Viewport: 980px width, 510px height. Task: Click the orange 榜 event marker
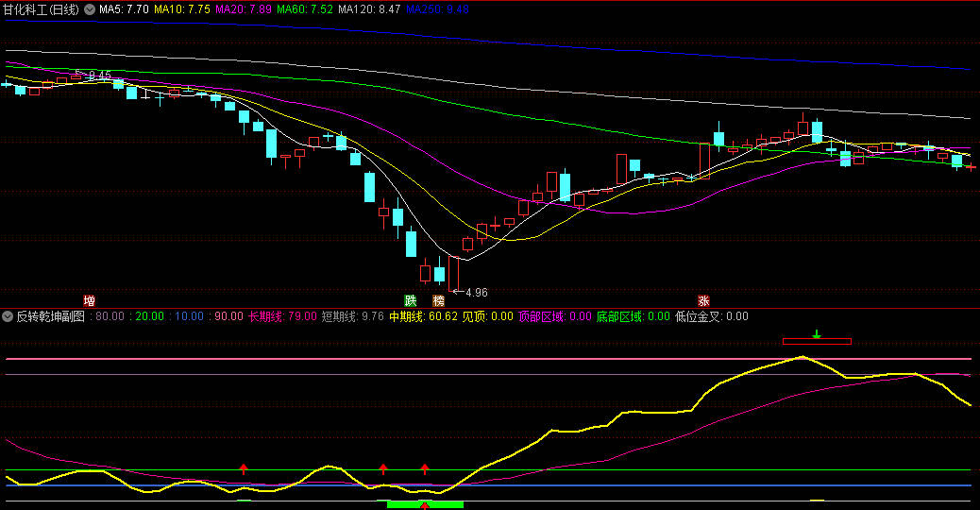coord(438,300)
